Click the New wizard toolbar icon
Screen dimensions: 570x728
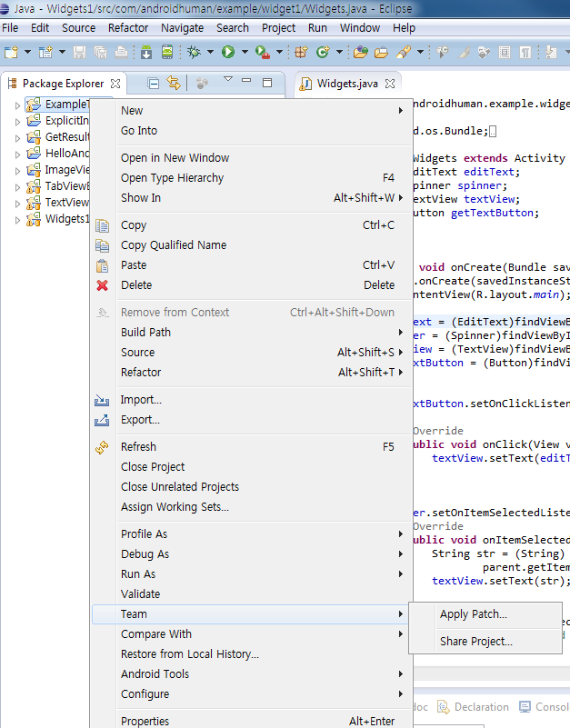tap(11, 52)
